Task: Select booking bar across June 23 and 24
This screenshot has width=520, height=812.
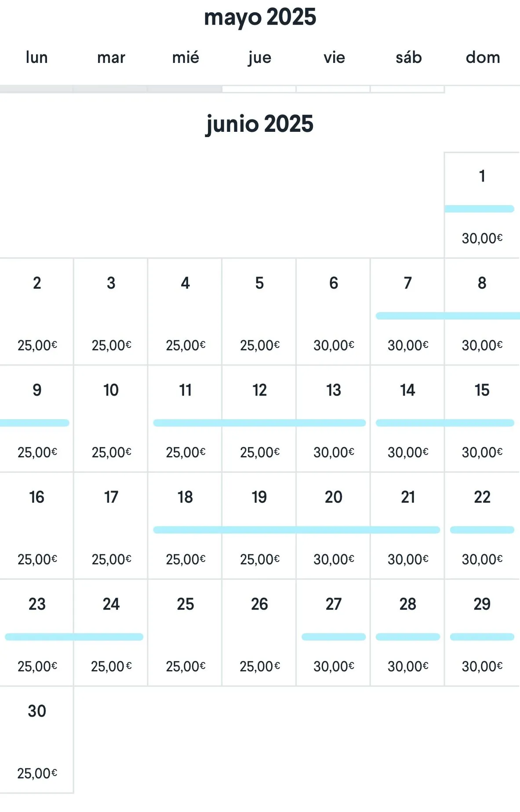Action: (74, 637)
